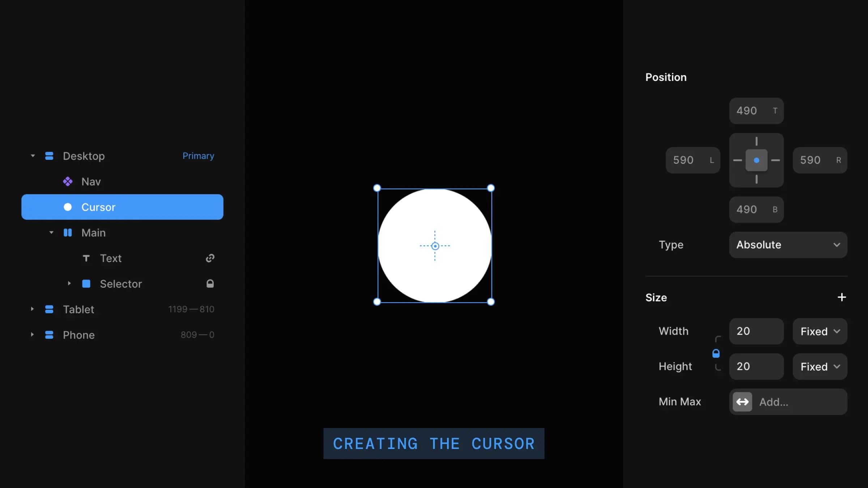Click the Phone breakpoint icon
The image size is (868, 488).
pos(49,335)
